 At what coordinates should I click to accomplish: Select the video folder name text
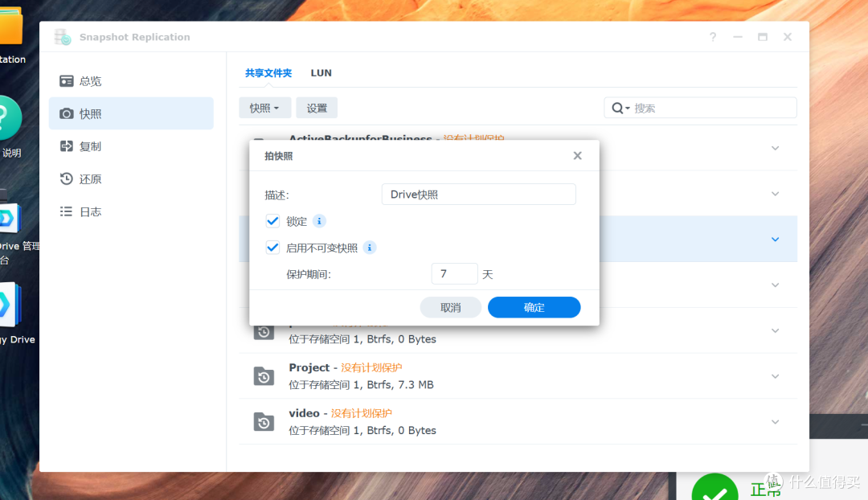pyautogui.click(x=304, y=413)
